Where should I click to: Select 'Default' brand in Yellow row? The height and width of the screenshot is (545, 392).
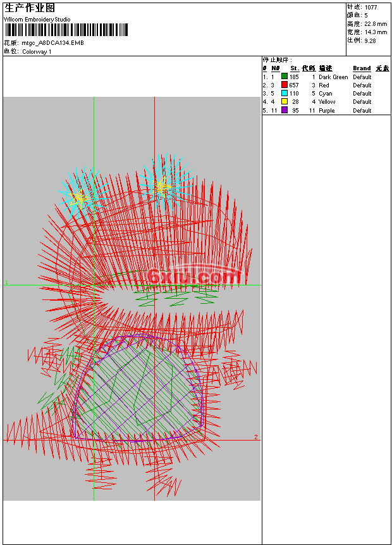(x=362, y=102)
